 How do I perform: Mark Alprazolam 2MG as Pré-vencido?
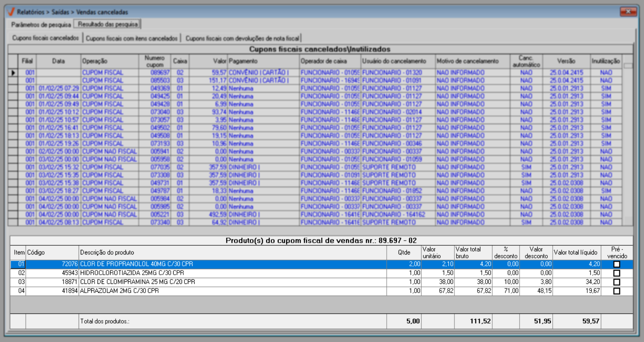617,291
